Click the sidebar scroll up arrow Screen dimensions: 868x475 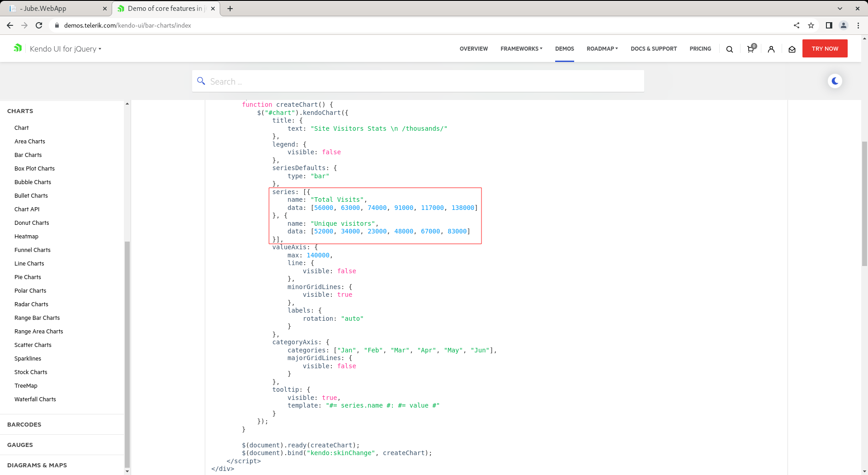[x=127, y=104]
